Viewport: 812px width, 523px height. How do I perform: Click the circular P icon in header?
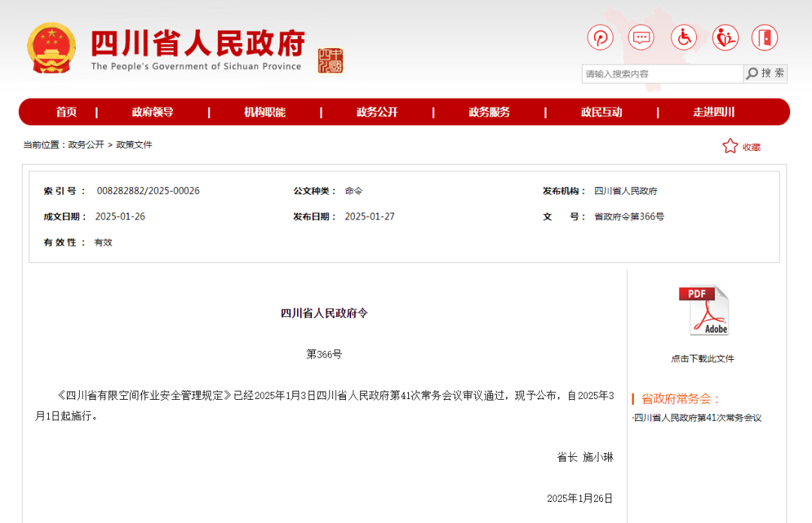600,38
